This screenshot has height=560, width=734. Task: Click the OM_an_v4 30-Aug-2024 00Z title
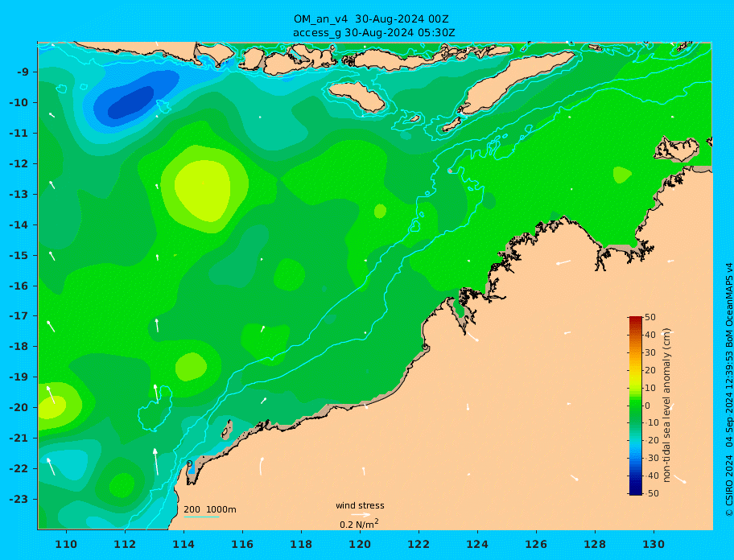point(371,19)
